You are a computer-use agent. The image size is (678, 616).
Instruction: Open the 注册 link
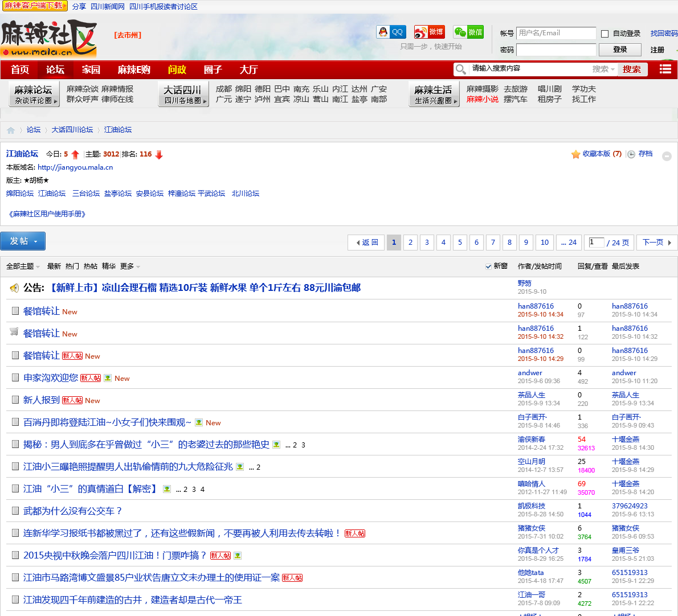657,50
